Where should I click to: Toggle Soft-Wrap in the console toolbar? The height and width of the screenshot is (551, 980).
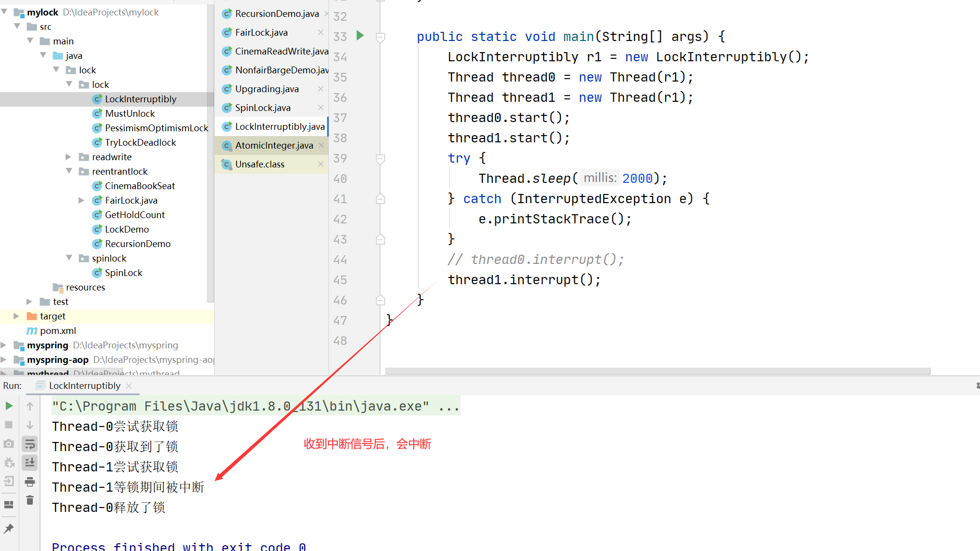(x=30, y=444)
